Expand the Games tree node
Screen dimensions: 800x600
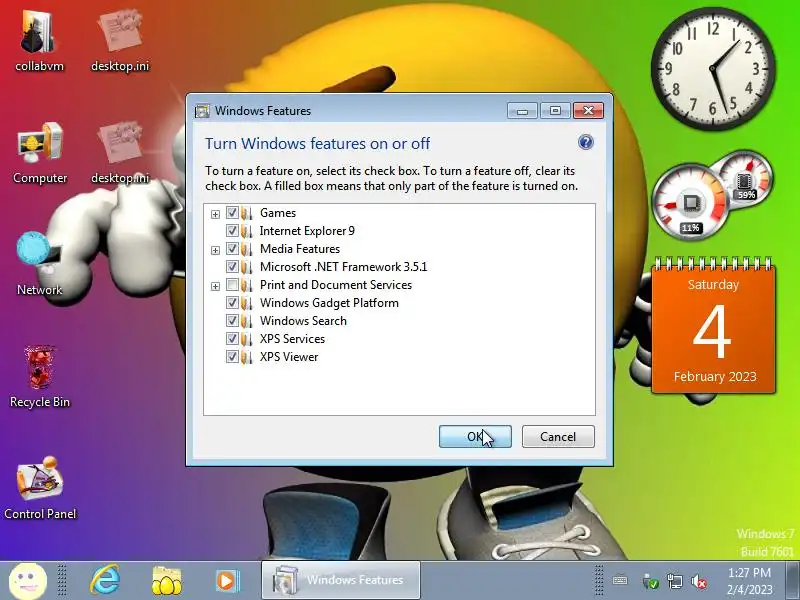[x=215, y=214]
